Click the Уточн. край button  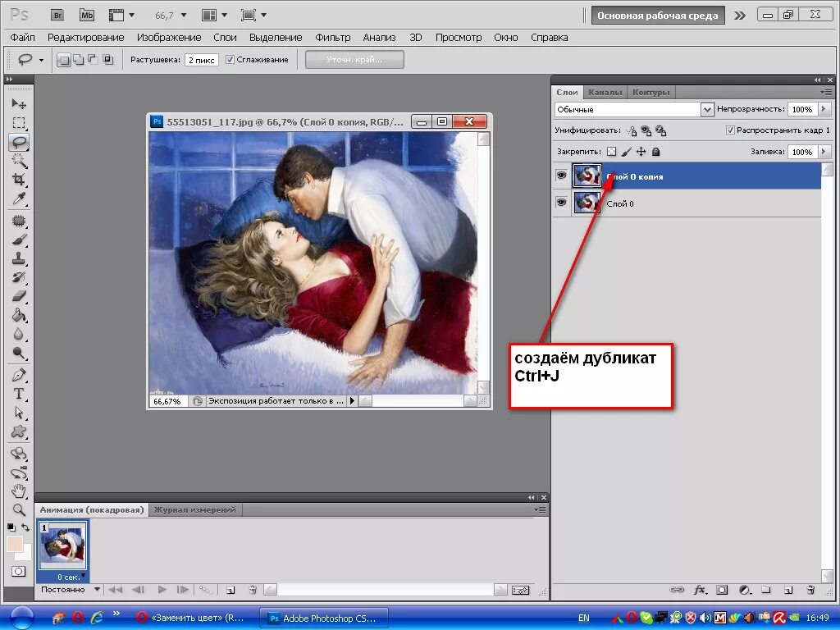(354, 59)
